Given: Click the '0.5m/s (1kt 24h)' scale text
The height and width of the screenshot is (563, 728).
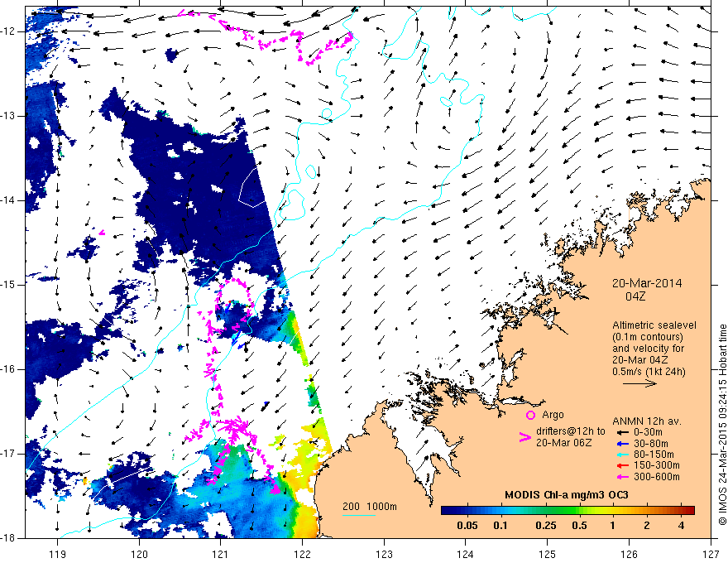Looking at the screenshot, I should coord(649,372).
